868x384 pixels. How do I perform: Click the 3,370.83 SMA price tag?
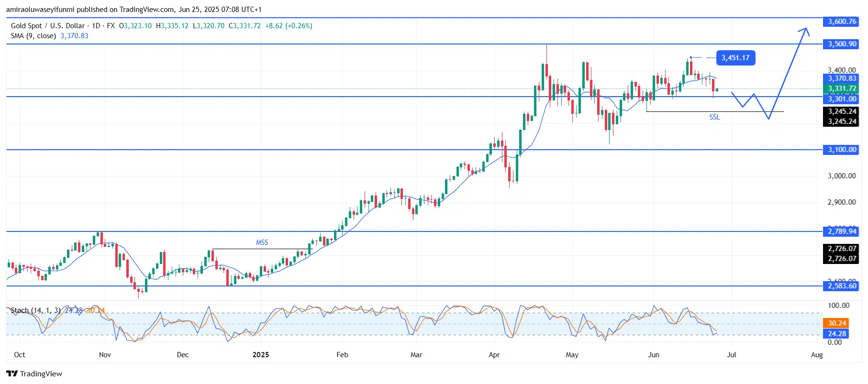pos(842,78)
